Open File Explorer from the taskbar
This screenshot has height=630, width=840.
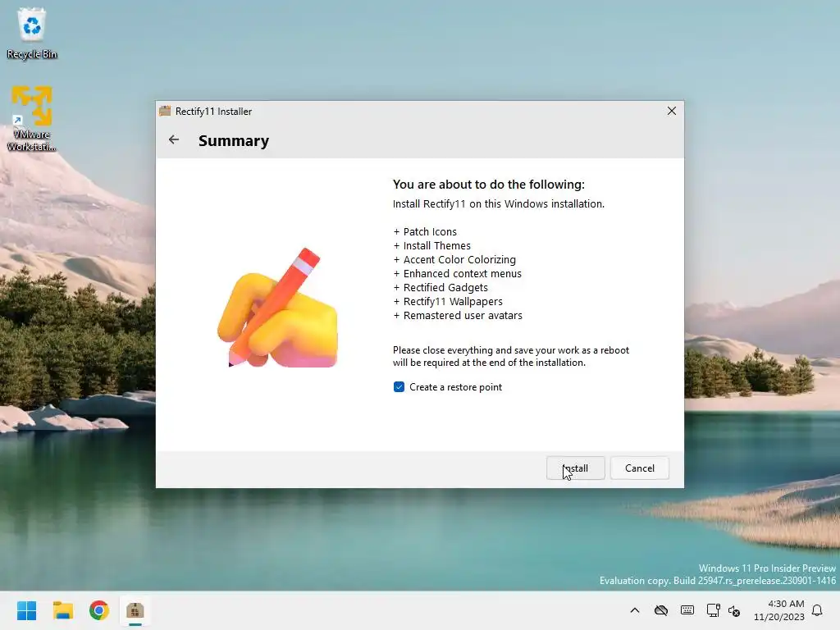point(62,610)
